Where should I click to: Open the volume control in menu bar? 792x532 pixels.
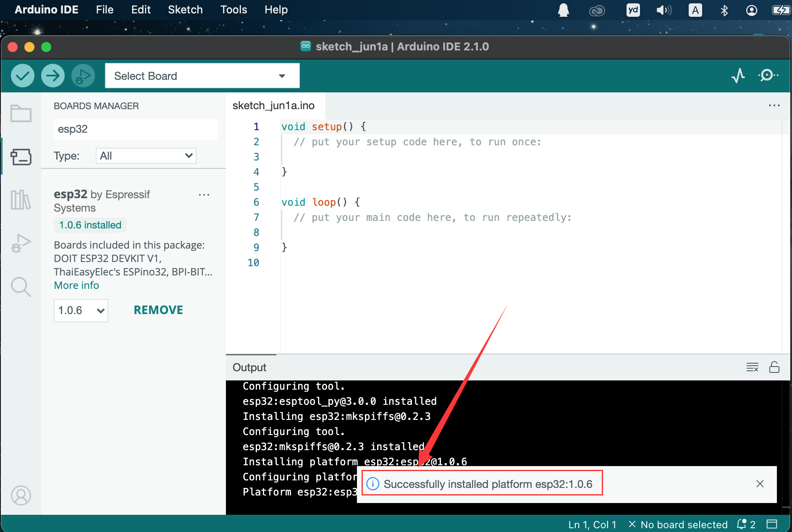click(664, 10)
